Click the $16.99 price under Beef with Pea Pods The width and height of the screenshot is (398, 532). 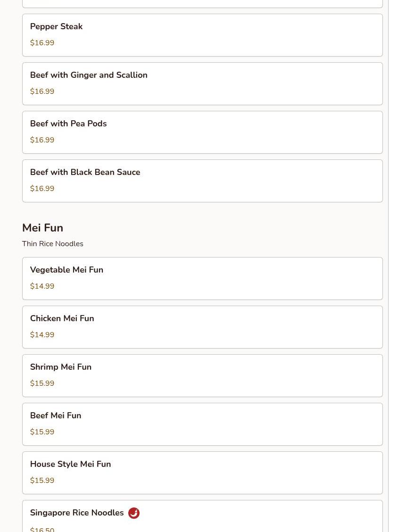point(42,140)
